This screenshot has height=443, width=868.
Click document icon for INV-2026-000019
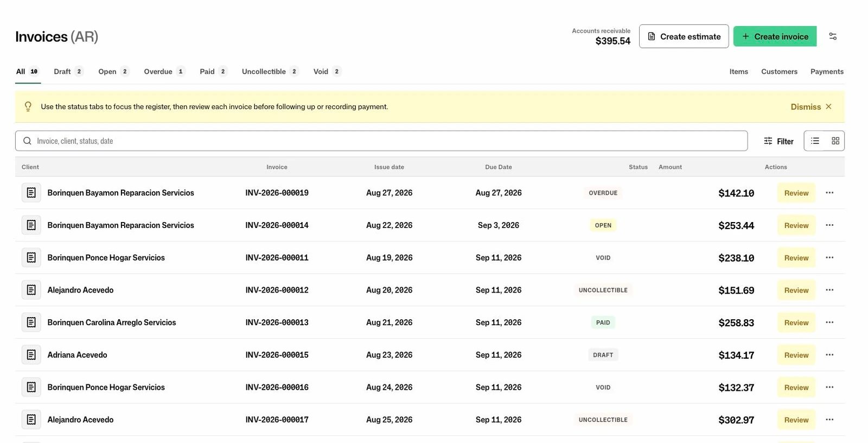31,193
